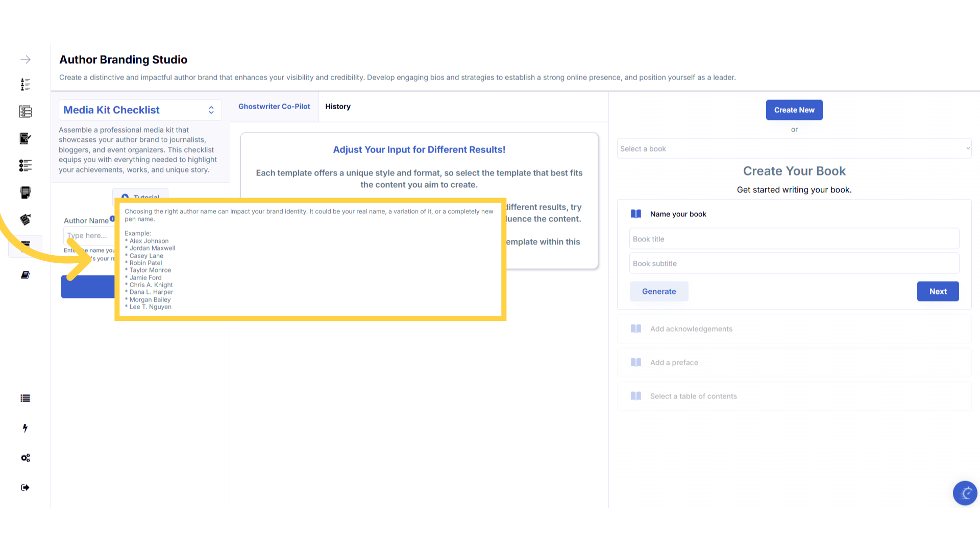Click the logout icon at sidebar bottom
The image size is (980, 551).
click(26, 487)
